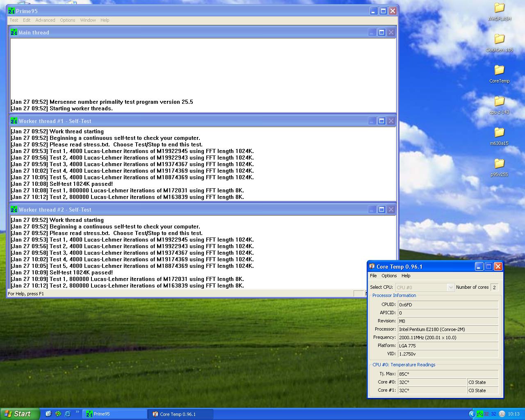Click Core #0 temperature reading
The image size is (525, 420).
click(x=432, y=382)
